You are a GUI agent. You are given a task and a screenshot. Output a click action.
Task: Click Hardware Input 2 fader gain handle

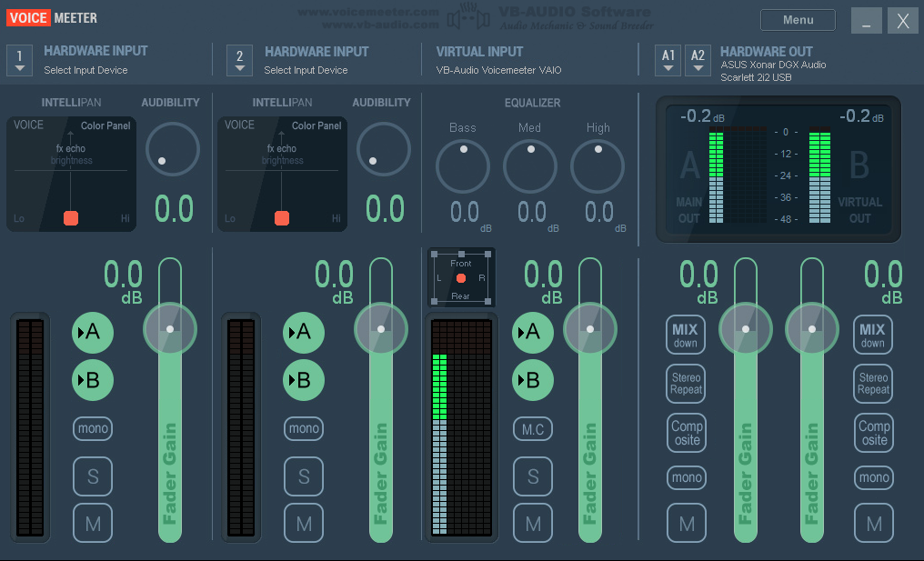[x=381, y=329]
